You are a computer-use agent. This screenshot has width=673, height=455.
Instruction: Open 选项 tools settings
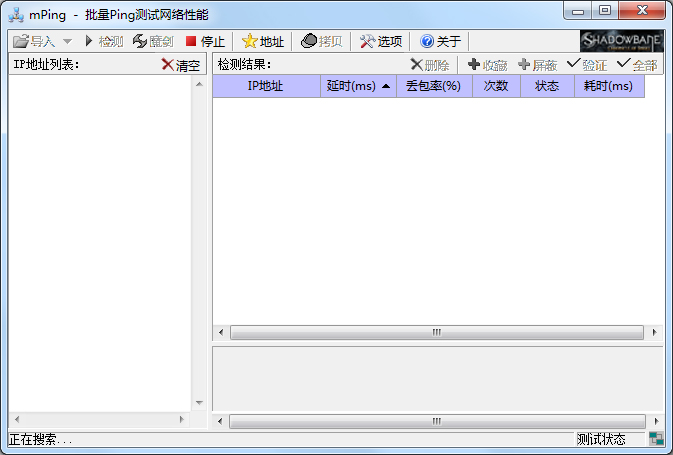tap(367, 41)
